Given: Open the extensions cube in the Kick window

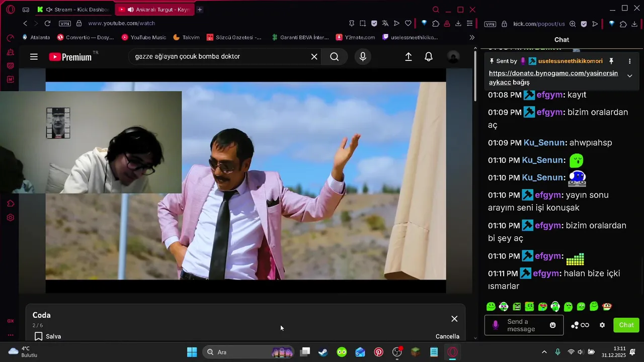Looking at the screenshot, I should coord(623,24).
